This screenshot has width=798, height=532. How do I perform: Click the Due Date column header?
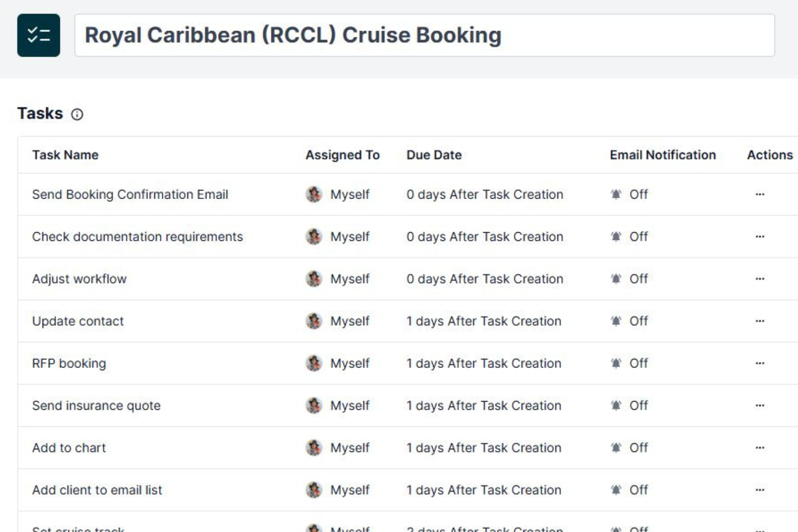point(434,155)
